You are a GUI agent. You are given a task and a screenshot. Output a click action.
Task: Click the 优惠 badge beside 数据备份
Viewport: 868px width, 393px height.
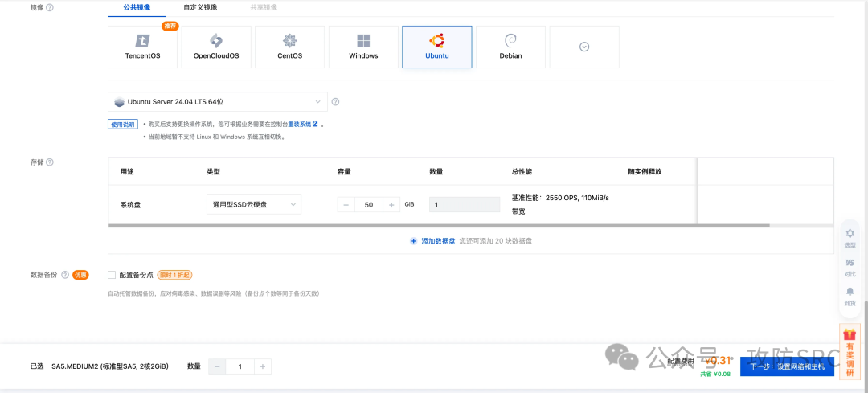81,275
